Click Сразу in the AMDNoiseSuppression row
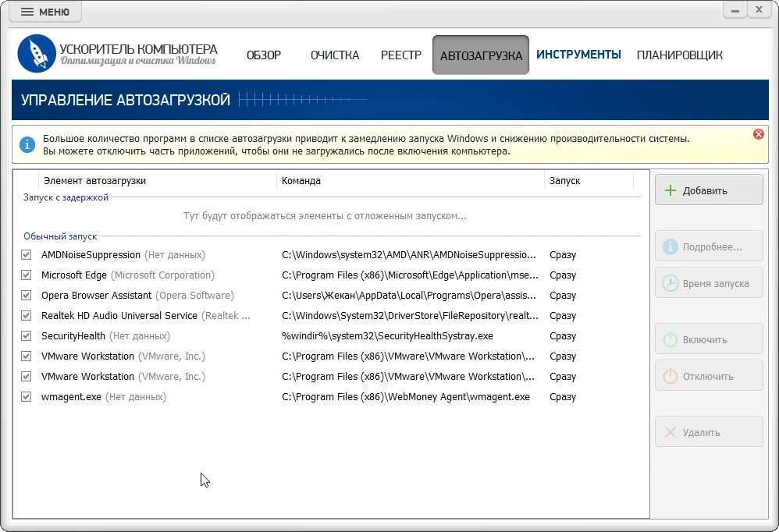779x532 pixels. pyautogui.click(x=563, y=255)
